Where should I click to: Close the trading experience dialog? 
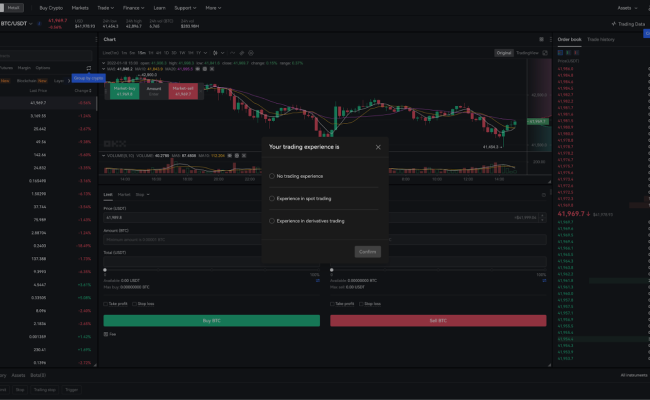378,146
